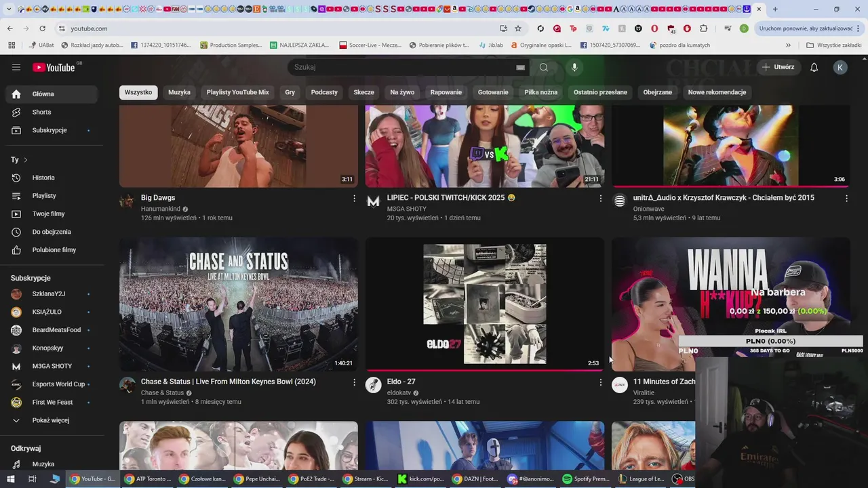The height and width of the screenshot is (488, 868).
Task: Open more options for Eldo - 27 video
Action: tap(600, 382)
